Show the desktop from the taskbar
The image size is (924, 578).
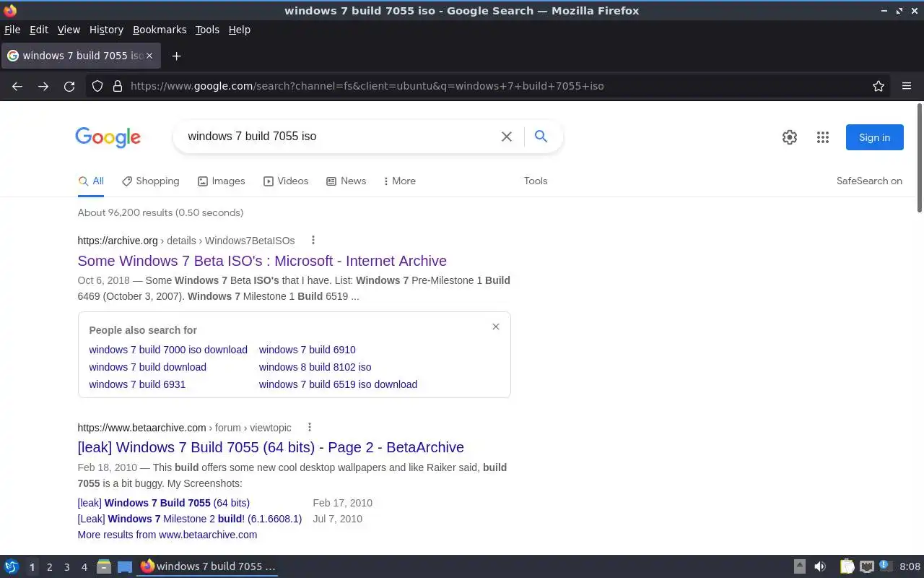125,566
